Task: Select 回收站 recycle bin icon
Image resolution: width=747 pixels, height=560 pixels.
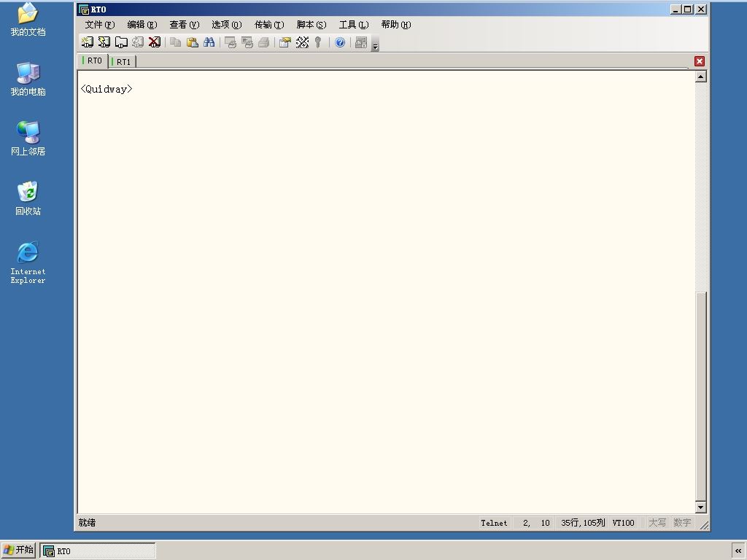Action: 28,198
